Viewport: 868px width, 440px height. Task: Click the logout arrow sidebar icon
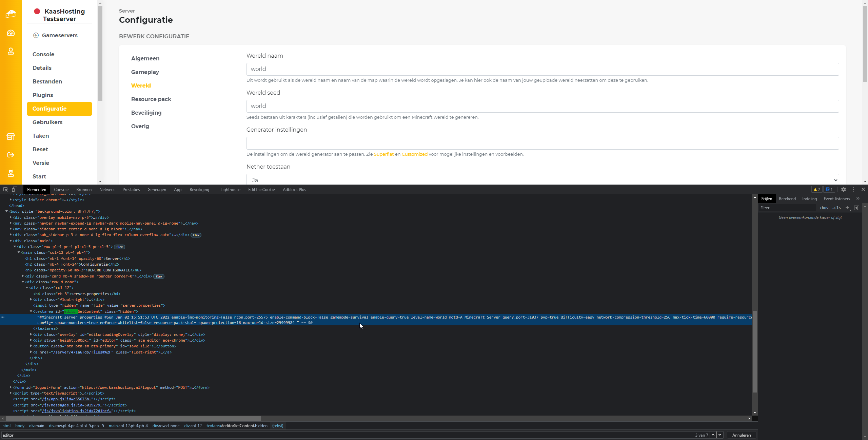11,155
